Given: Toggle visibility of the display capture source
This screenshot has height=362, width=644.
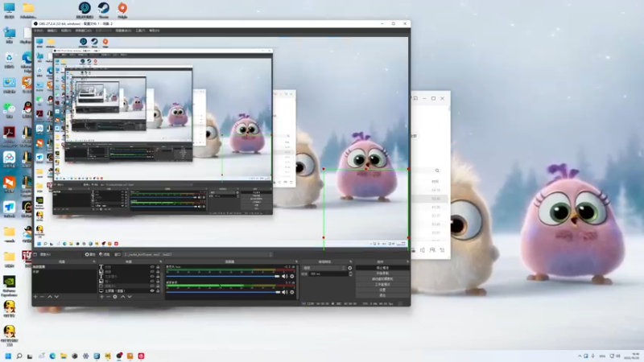Looking at the screenshot, I should tap(152, 290).
